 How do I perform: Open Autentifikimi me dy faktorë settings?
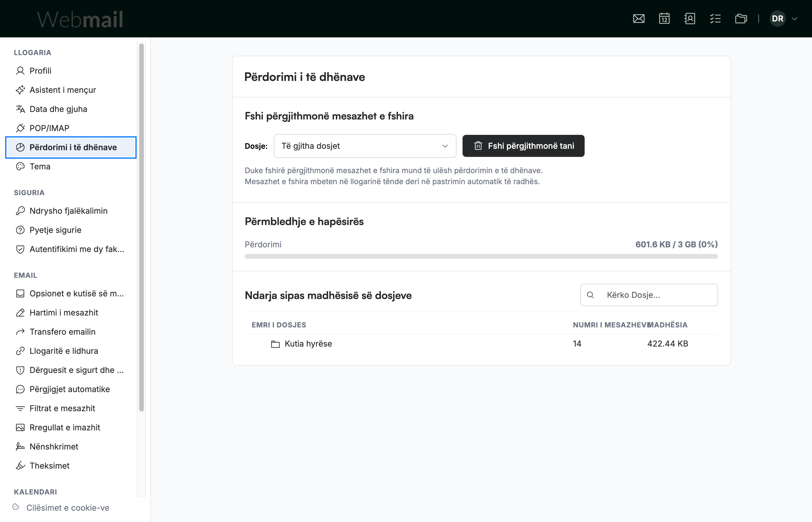(71, 249)
